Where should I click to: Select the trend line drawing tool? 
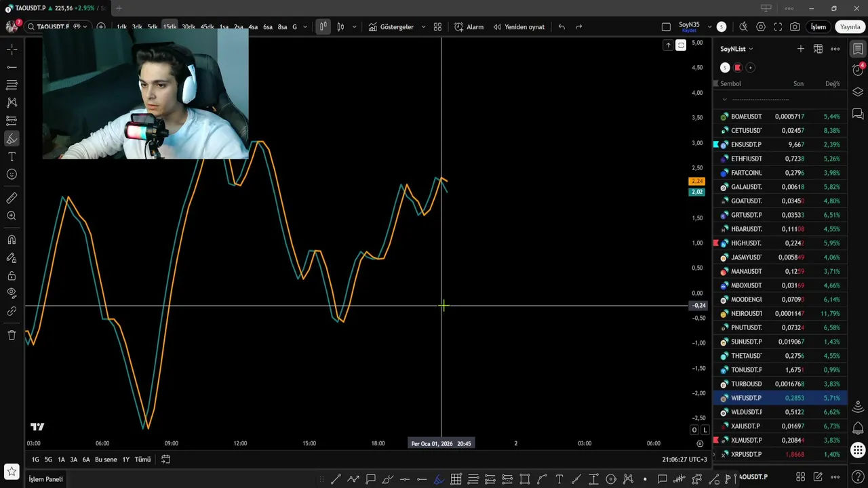click(12, 67)
